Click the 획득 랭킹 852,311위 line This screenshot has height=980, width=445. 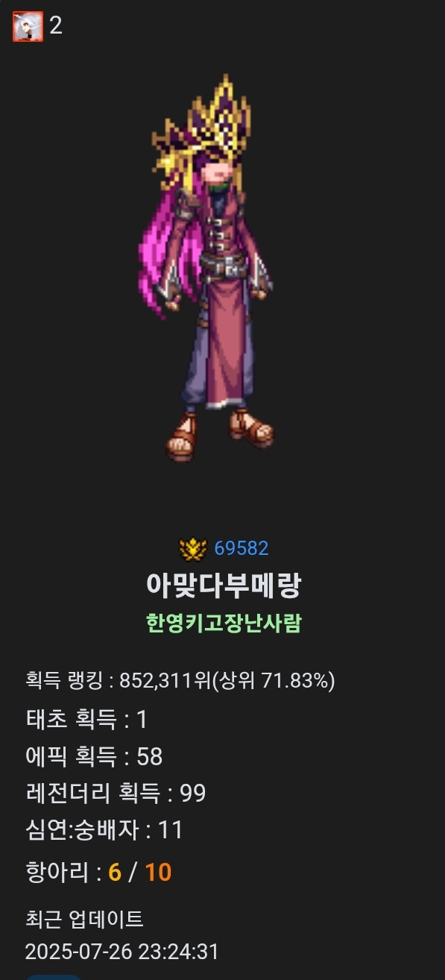(x=180, y=680)
